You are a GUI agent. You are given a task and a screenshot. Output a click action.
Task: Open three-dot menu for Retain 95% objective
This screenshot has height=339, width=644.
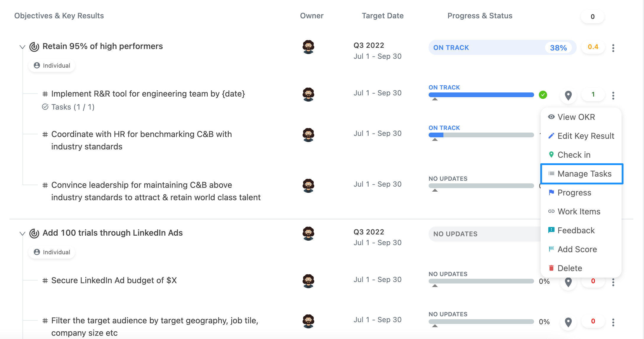click(613, 48)
